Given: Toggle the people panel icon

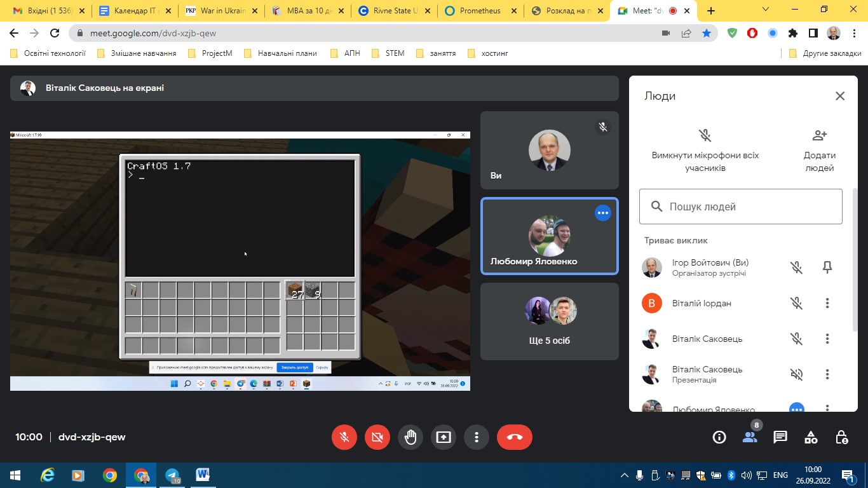Looking at the screenshot, I should [x=750, y=437].
